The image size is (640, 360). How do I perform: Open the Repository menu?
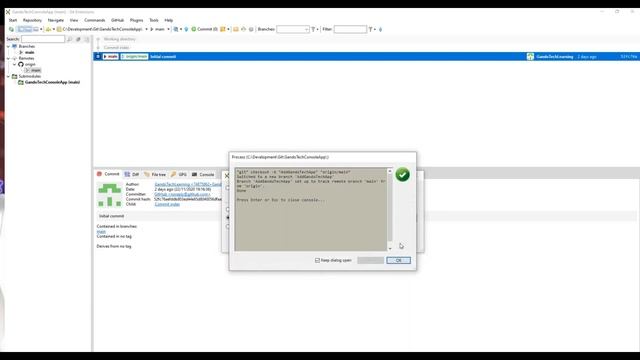[32, 20]
